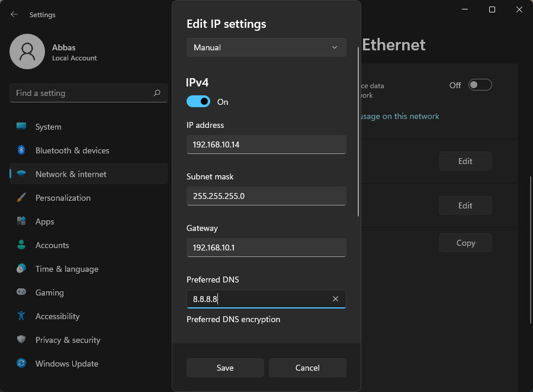Select the Accounts icon in the sidebar
Viewport: 533px width, 392px height.
click(x=23, y=245)
